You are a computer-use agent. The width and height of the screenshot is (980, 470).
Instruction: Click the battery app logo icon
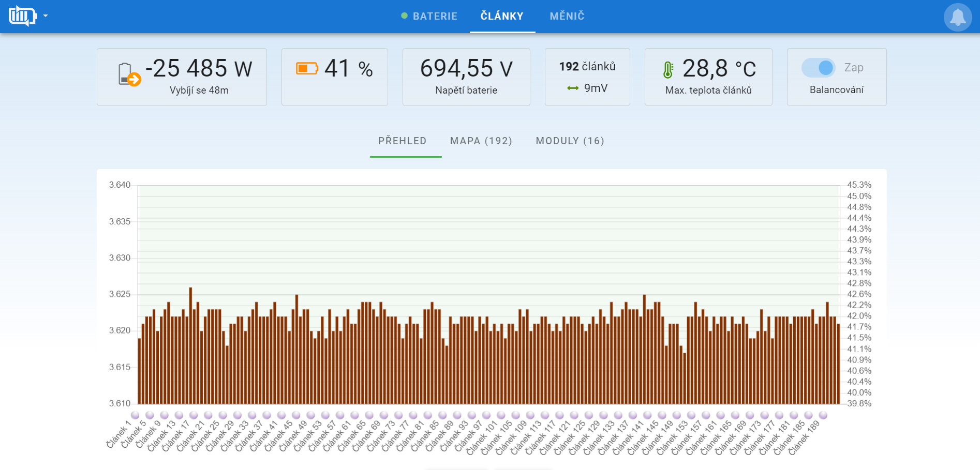(23, 16)
